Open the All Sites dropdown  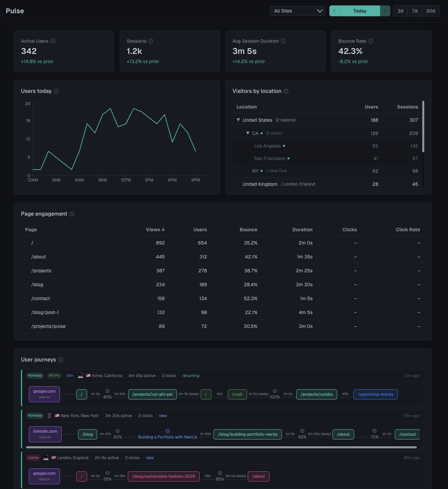(x=298, y=11)
